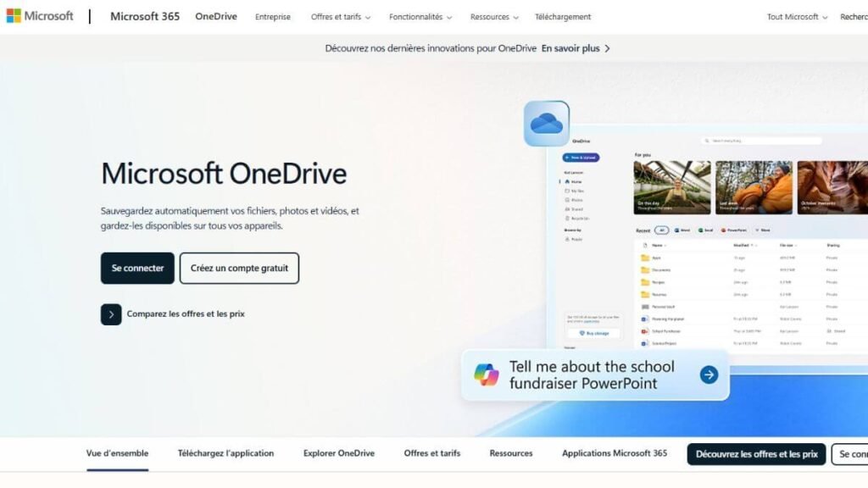Open the Tout Microsoft menu
868x488 pixels.
797,17
